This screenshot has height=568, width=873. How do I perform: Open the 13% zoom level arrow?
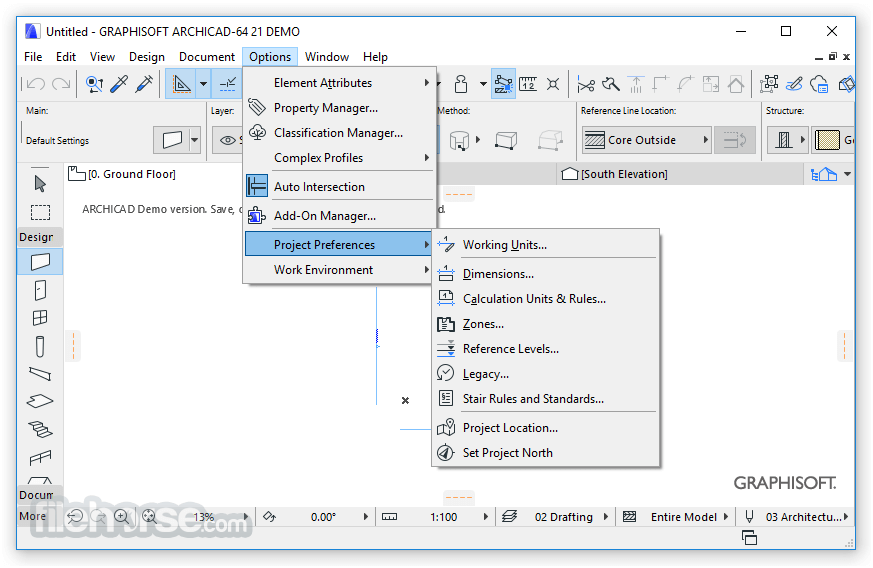coord(246,517)
